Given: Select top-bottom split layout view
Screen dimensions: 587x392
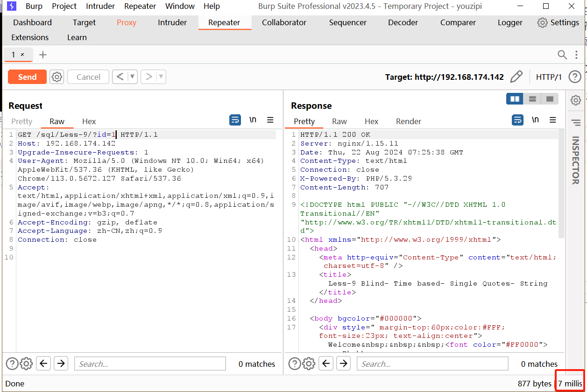Looking at the screenshot, I should [532, 99].
